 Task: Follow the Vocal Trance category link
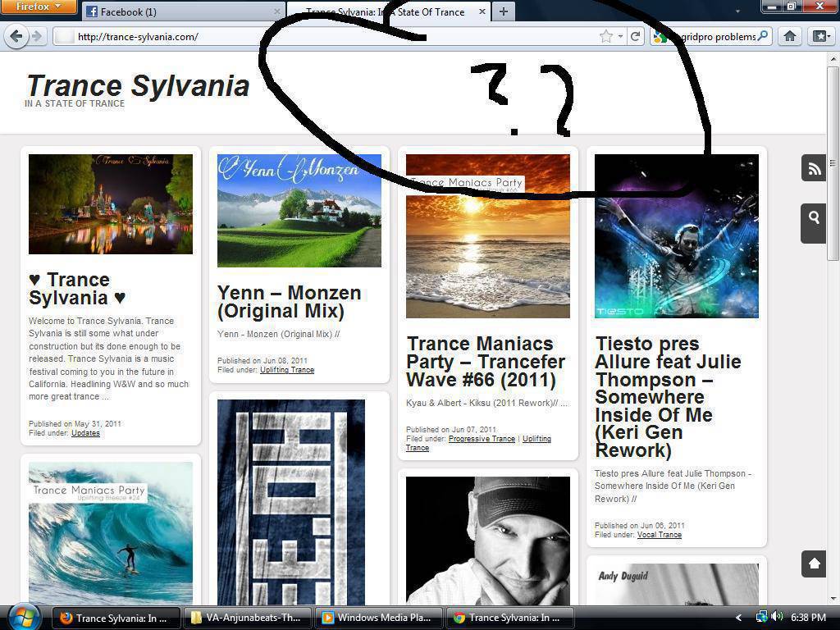(660, 535)
